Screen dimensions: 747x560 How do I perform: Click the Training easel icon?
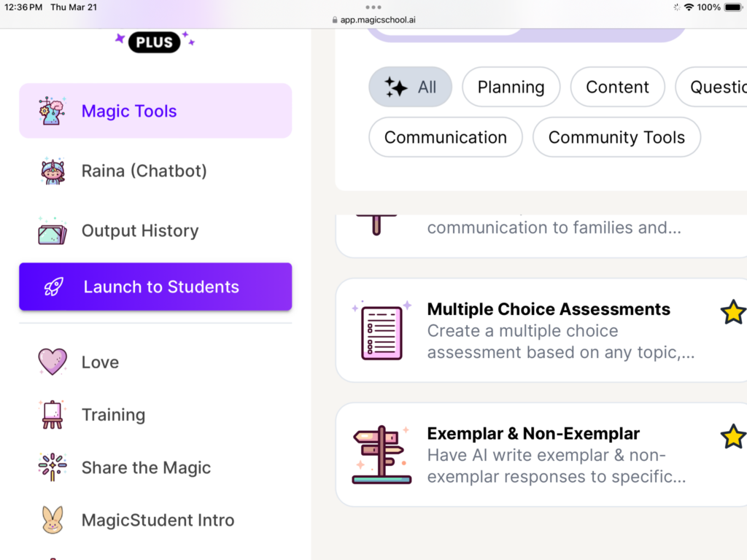pos(52,415)
